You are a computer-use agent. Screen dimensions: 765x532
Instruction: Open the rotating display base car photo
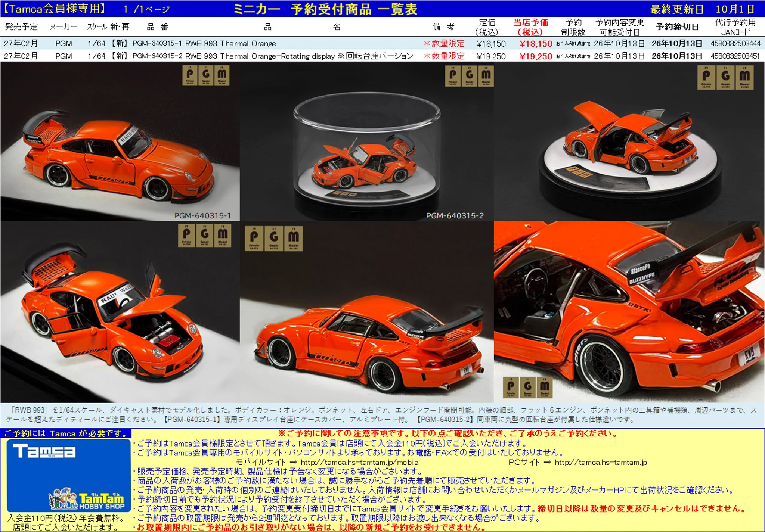click(x=629, y=141)
